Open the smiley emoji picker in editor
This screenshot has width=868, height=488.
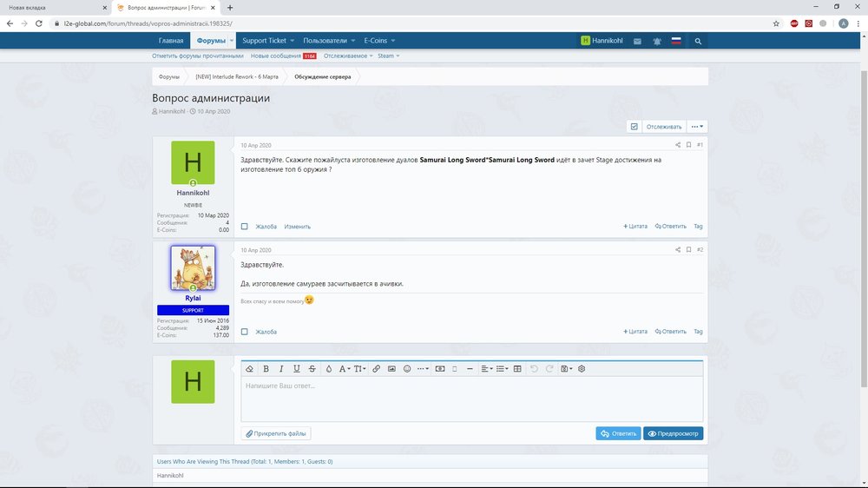click(x=407, y=369)
